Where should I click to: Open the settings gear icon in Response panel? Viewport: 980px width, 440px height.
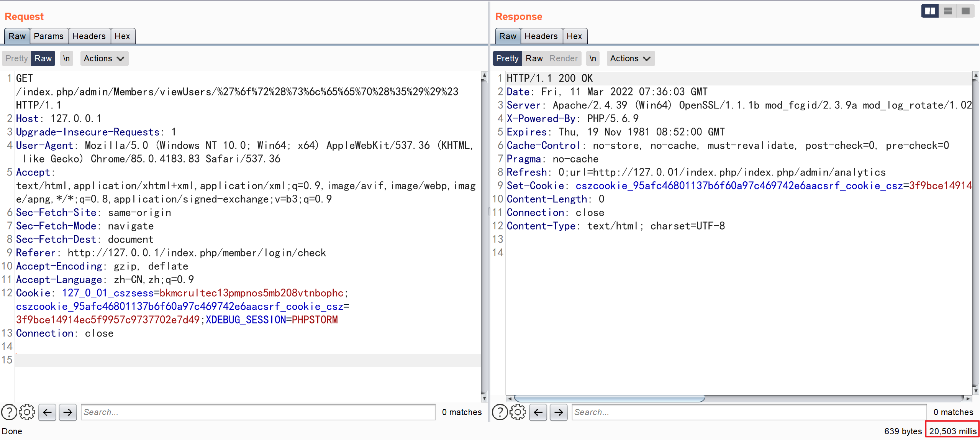click(518, 412)
